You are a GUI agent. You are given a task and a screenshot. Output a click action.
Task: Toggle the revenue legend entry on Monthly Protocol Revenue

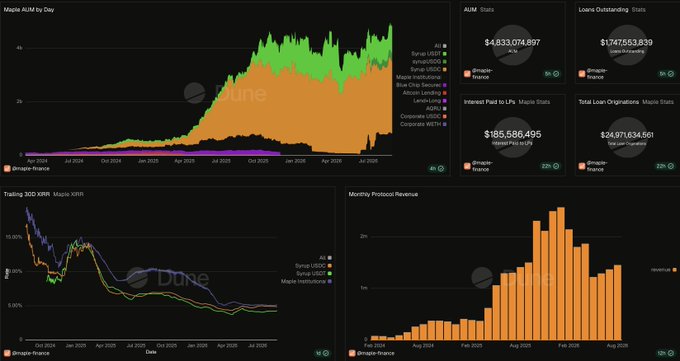click(664, 269)
